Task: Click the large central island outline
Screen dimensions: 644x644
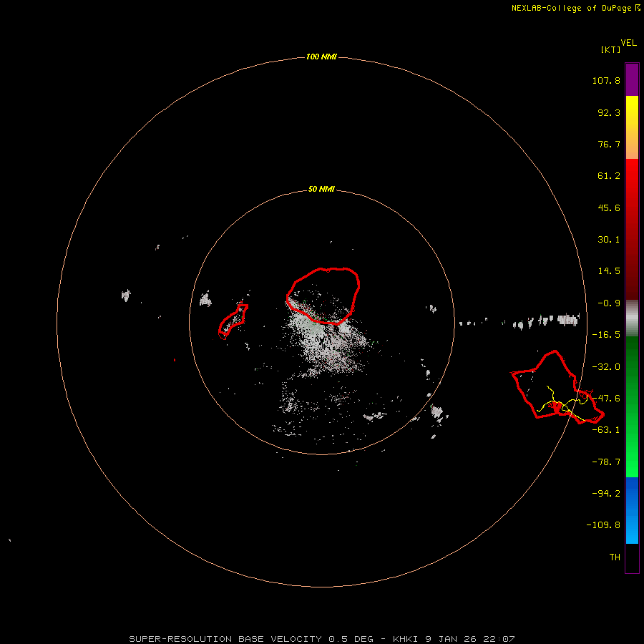Action: 323,296
